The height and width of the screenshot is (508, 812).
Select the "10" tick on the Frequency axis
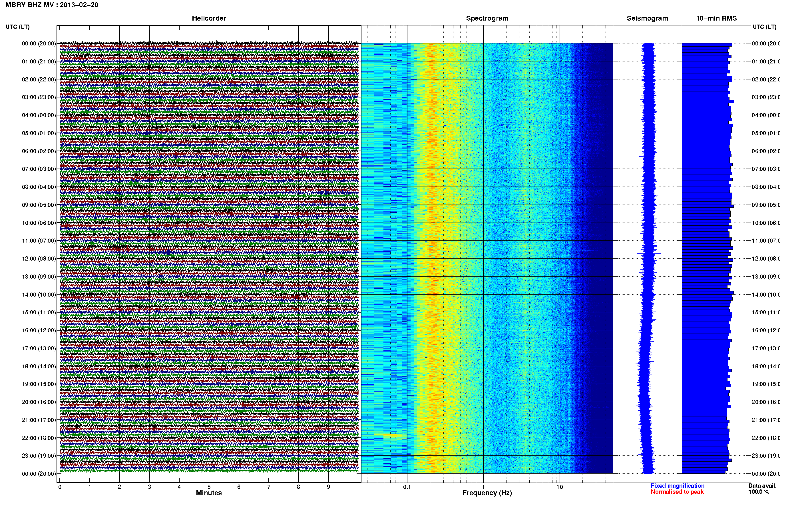560,487
